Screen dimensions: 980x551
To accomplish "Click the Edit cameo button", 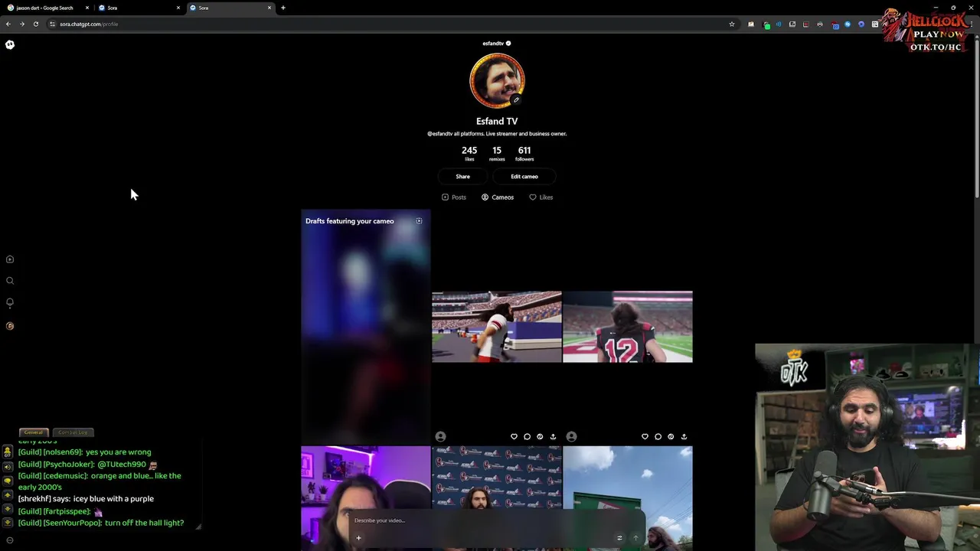I will click(x=524, y=177).
